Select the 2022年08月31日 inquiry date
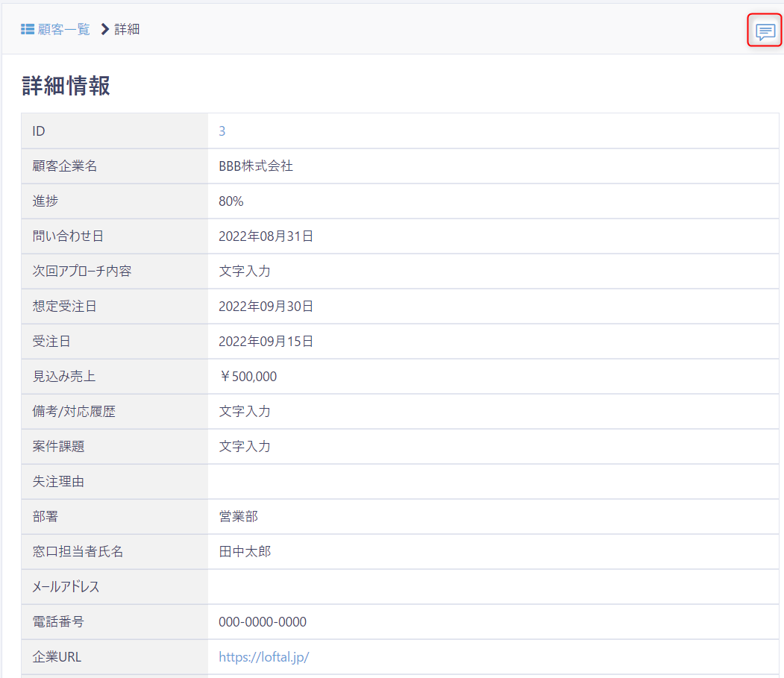Image resolution: width=784 pixels, height=678 pixels. point(266,236)
